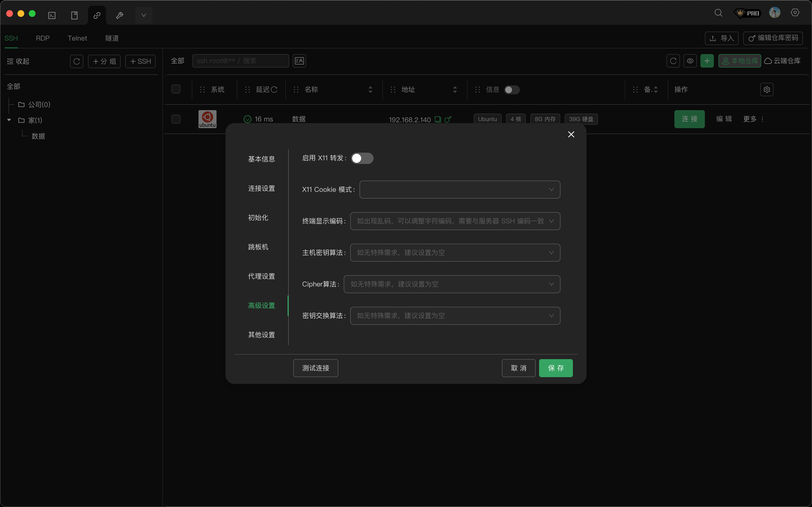Save settings with the 保存 button
The height and width of the screenshot is (507, 812).
click(x=555, y=368)
